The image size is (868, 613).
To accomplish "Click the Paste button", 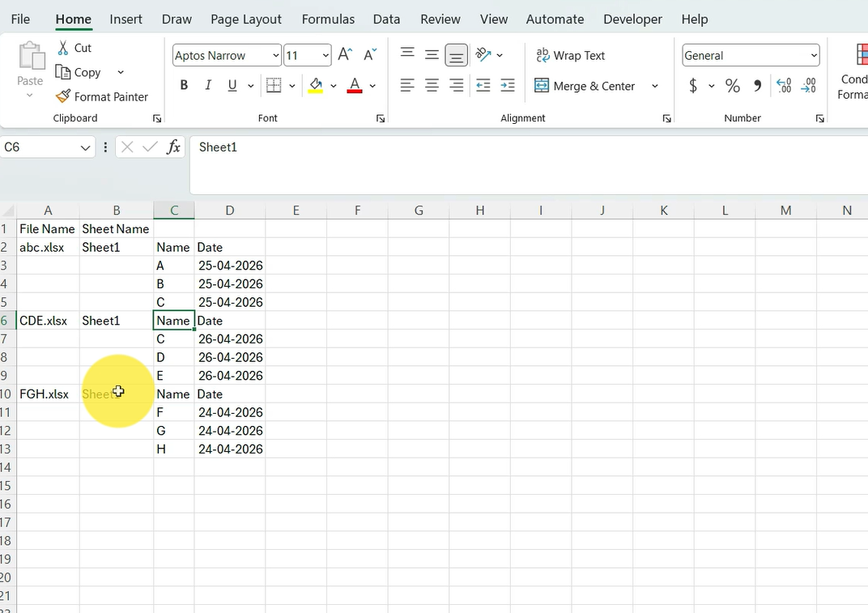I will (31, 63).
